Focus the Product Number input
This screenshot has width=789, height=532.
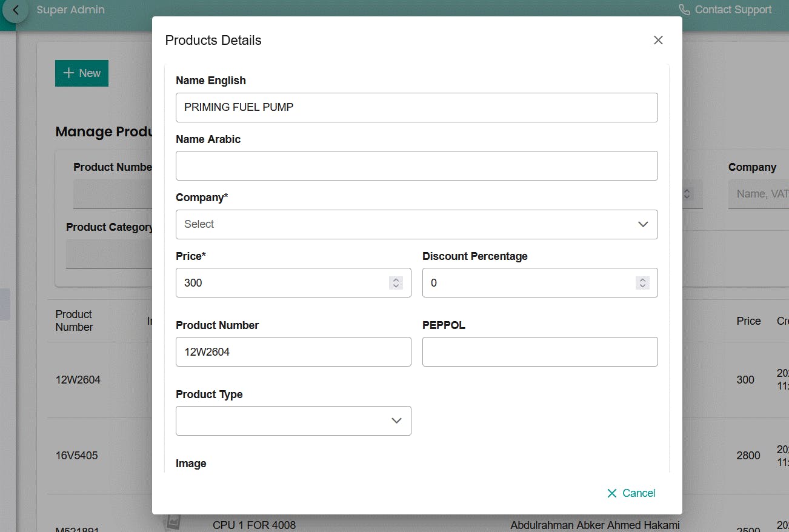(293, 351)
